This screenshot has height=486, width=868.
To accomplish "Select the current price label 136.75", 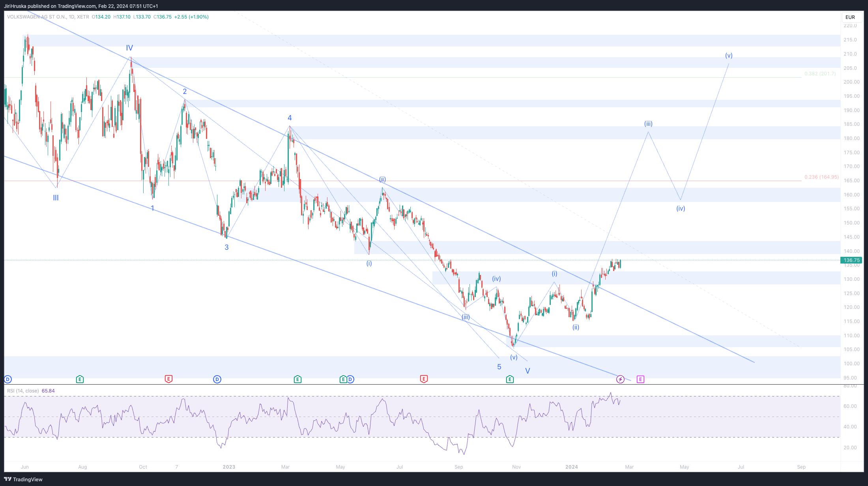I will (851, 260).
